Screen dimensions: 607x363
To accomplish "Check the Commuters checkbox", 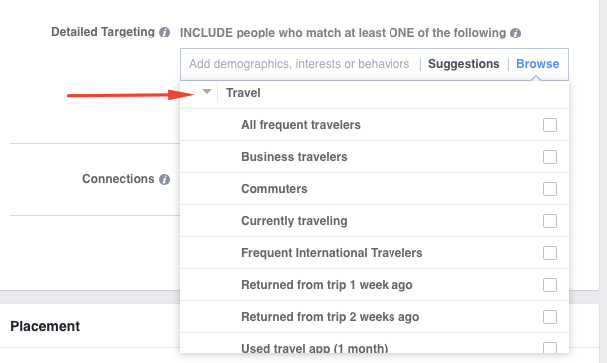I will pos(550,189).
